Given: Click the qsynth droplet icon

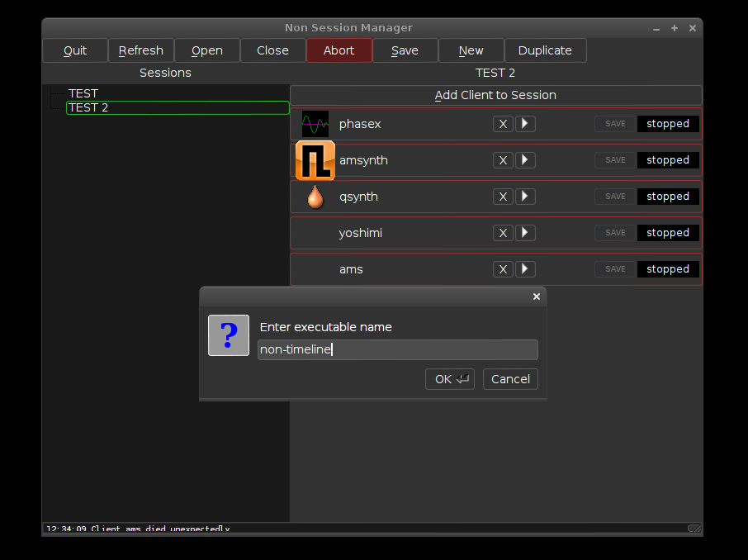Looking at the screenshot, I should [315, 197].
